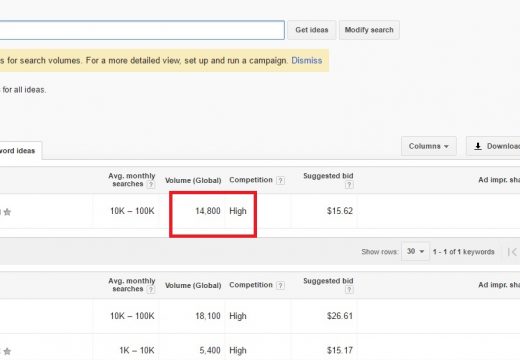Select the 5,400 volume cell

click(210, 351)
